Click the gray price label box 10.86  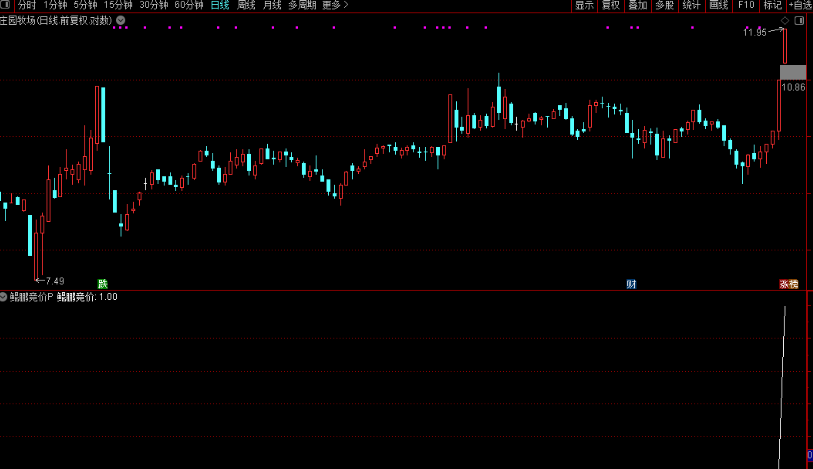[x=792, y=72]
